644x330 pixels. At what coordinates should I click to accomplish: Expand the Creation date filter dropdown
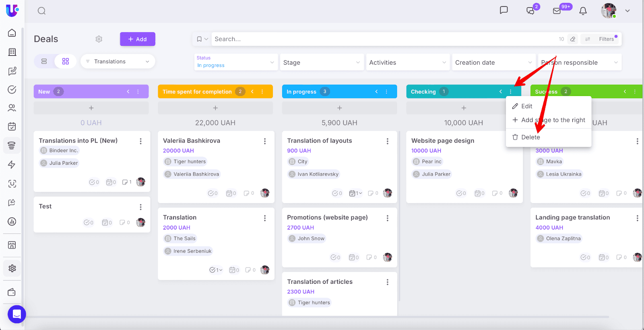click(493, 63)
